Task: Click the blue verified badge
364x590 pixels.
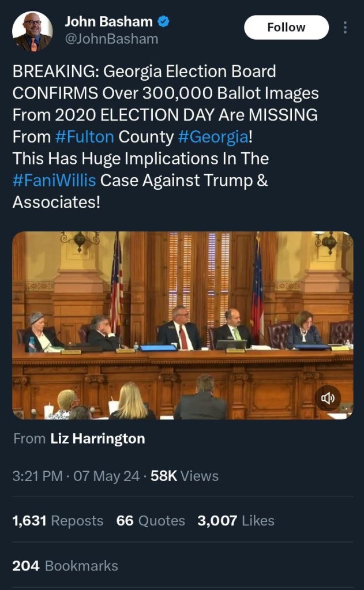Action: pos(164,22)
